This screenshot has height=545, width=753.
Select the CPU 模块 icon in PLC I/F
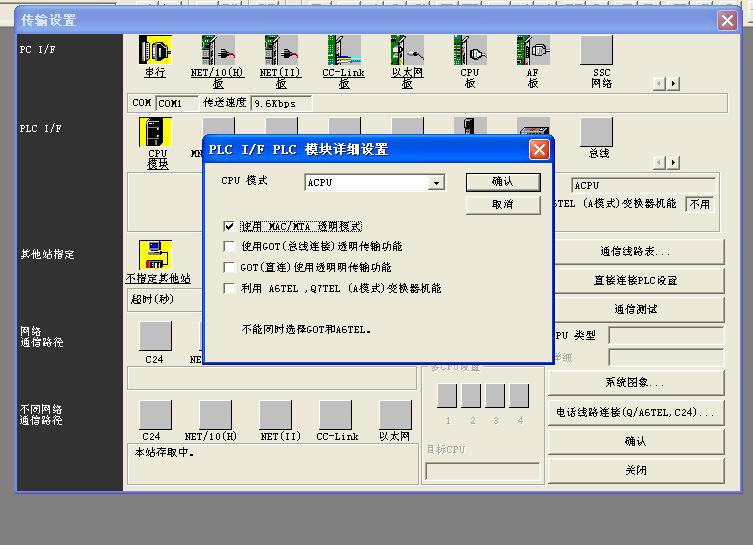point(155,133)
